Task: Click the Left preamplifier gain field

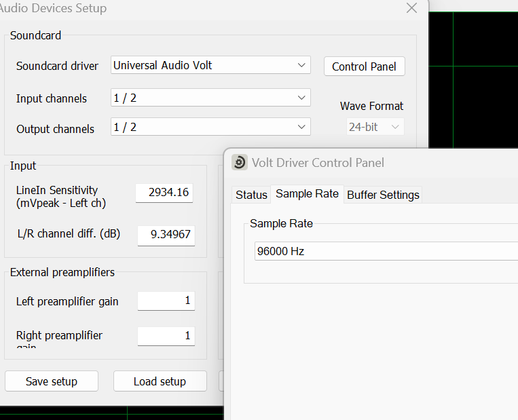Action: (x=166, y=301)
